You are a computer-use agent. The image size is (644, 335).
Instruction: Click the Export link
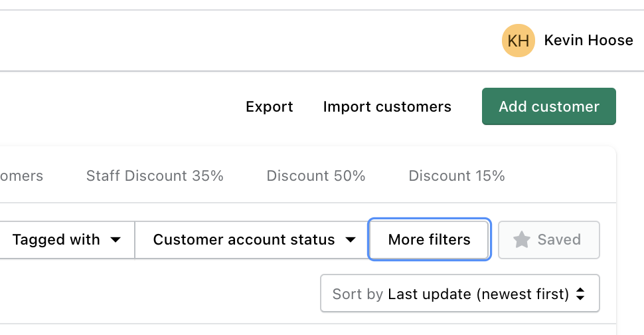tap(269, 107)
